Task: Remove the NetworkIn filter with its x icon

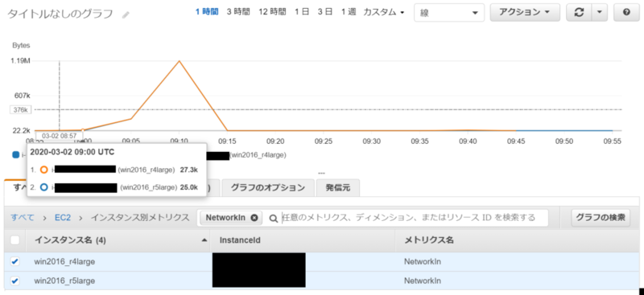Action: [x=254, y=218]
